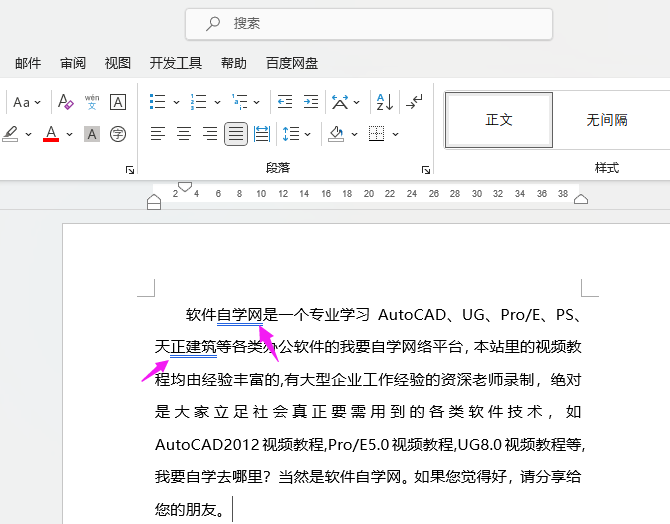
Task: Expand line spacing dropdown arrow
Action: coord(308,134)
